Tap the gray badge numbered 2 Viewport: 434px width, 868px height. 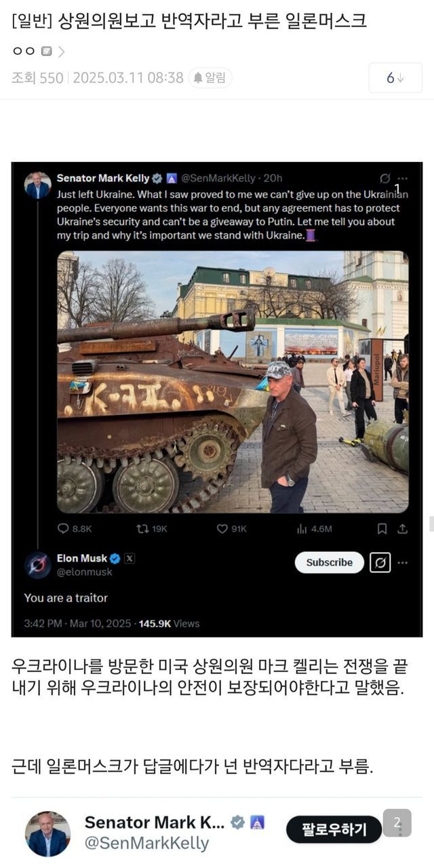[x=397, y=823]
